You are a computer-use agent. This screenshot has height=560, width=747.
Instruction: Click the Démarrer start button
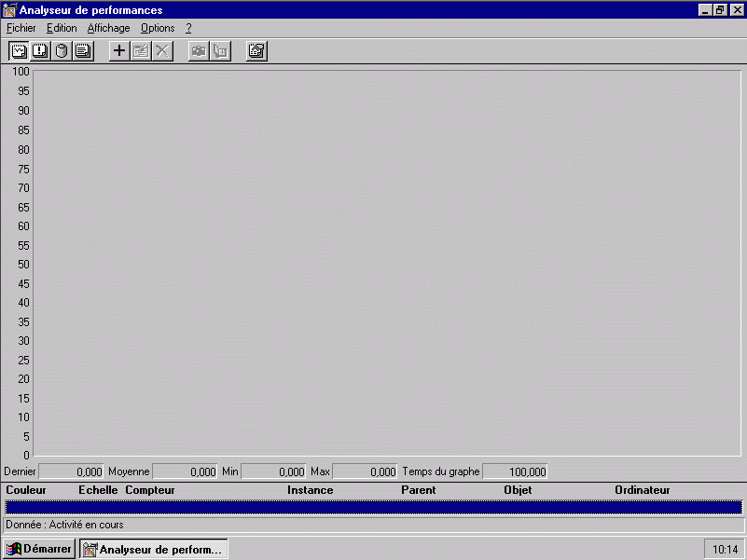point(39,549)
